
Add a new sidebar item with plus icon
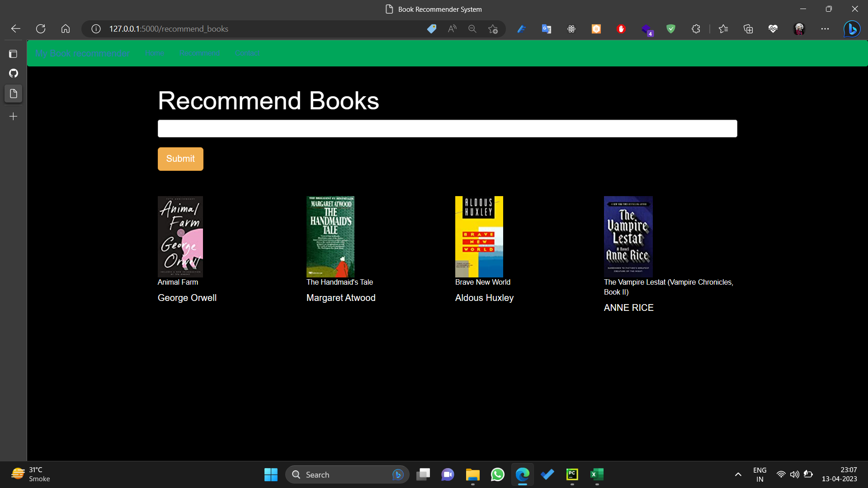coord(13,116)
